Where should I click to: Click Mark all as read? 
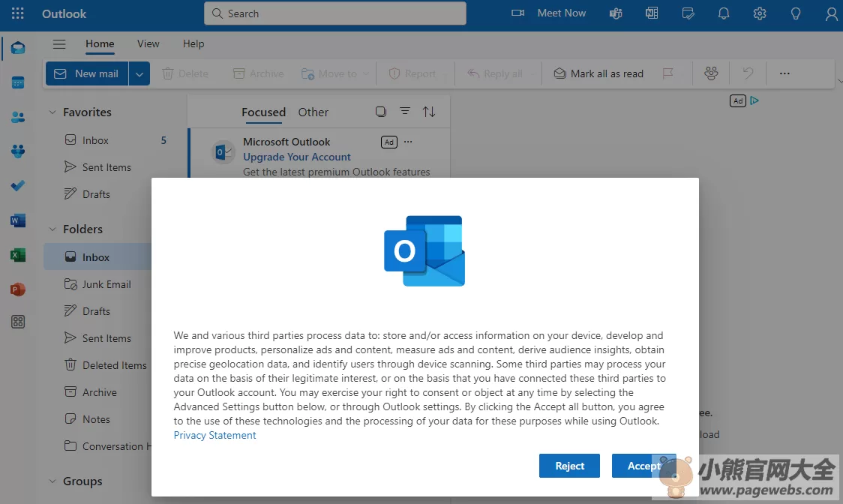click(598, 73)
